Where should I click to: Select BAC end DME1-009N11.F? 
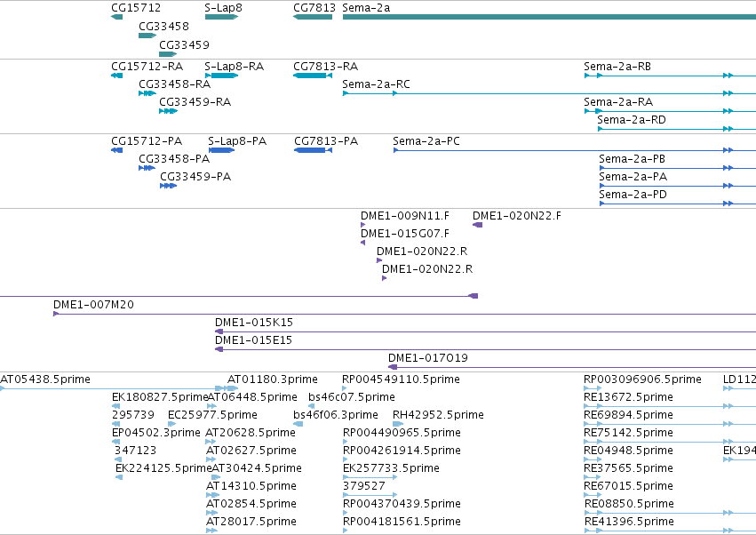pyautogui.click(x=405, y=216)
